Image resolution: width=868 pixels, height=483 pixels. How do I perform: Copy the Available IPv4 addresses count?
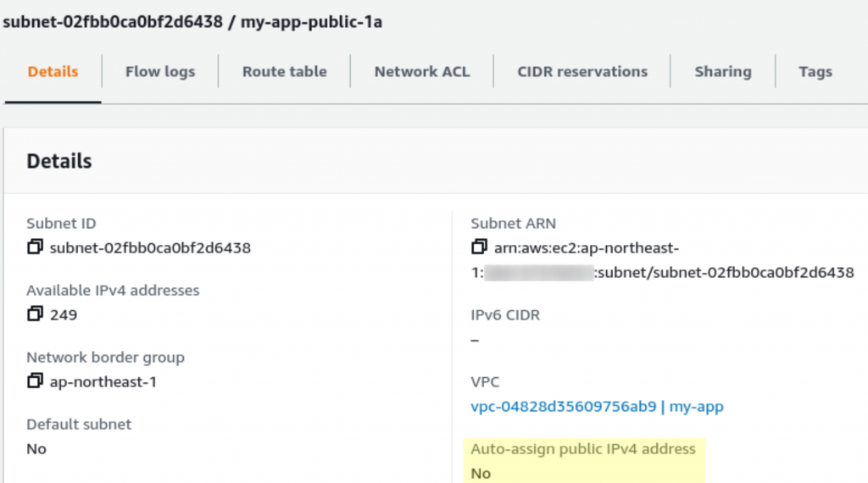pos(35,314)
